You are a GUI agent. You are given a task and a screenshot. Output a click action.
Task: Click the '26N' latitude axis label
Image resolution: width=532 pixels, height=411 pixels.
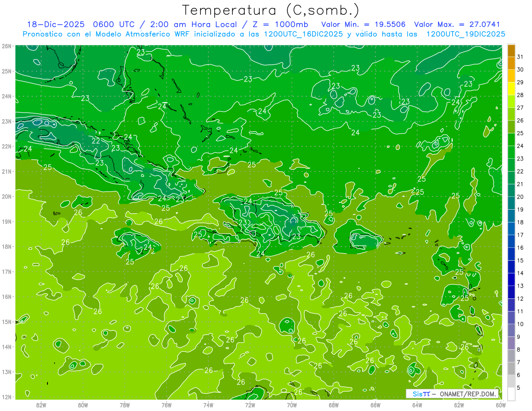[7, 46]
